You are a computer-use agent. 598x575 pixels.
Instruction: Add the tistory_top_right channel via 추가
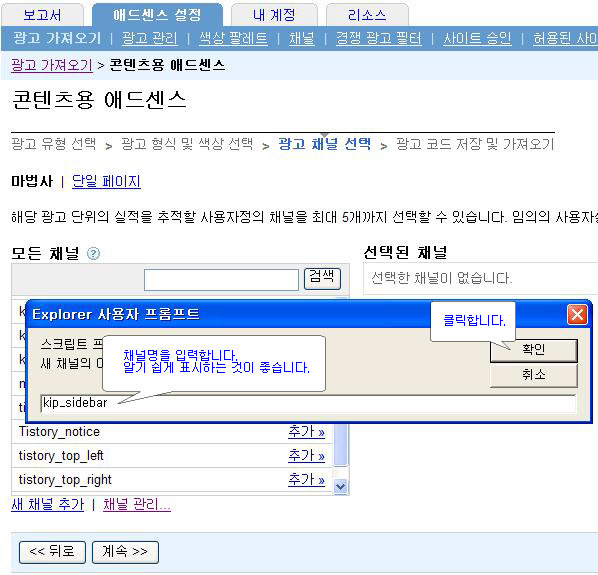tap(306, 480)
